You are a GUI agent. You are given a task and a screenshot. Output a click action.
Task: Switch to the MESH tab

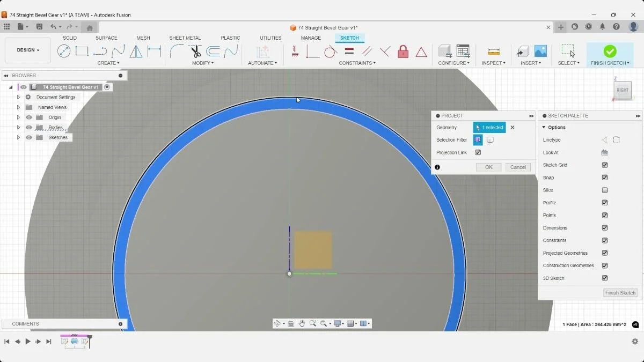[x=143, y=38]
